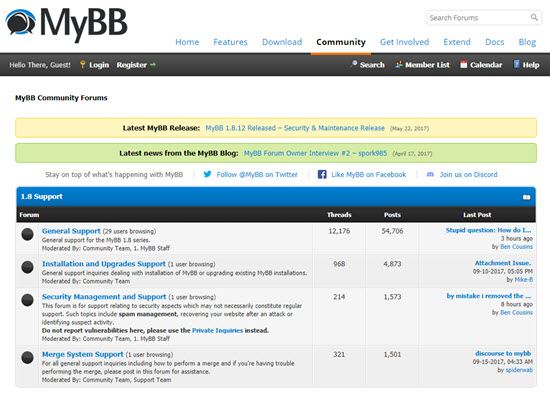Click the MyBB logo
This screenshot has height=393, width=550.
[x=67, y=24]
